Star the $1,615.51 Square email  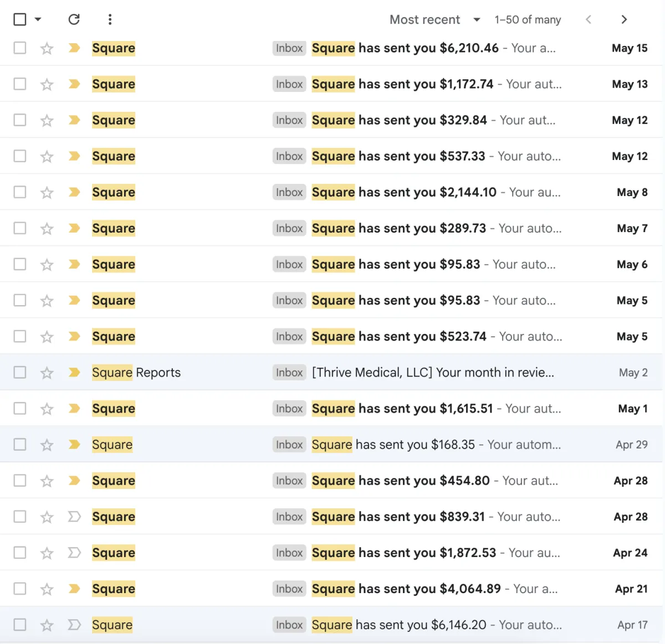(47, 409)
